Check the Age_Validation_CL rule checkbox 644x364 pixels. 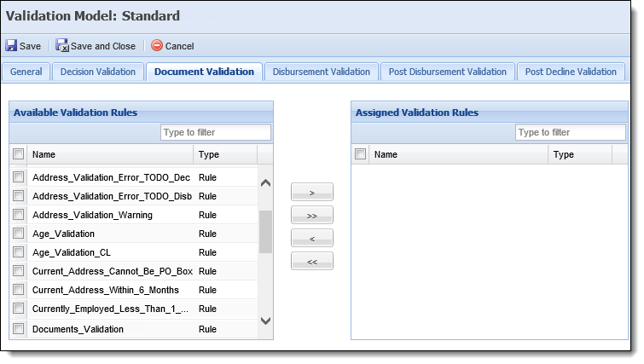tap(19, 252)
